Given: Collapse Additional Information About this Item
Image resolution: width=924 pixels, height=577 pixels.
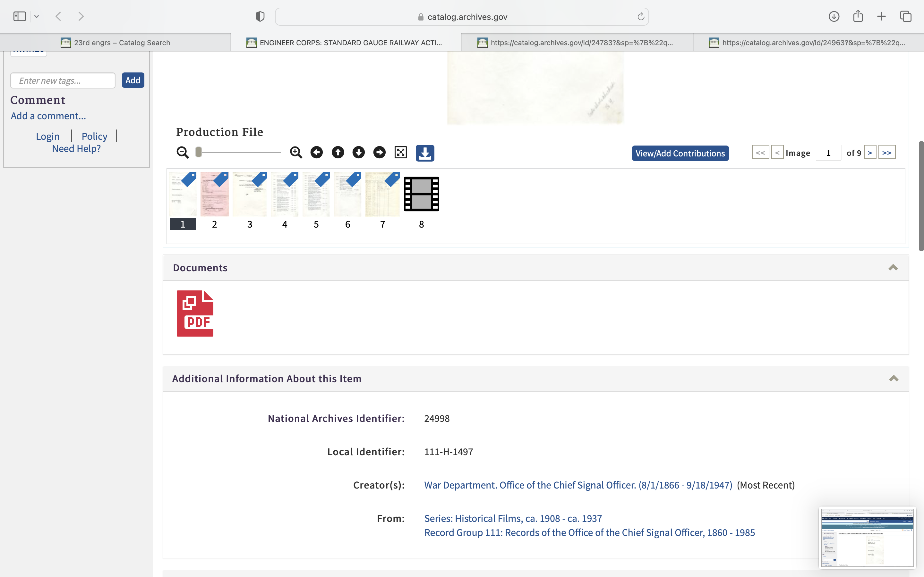Looking at the screenshot, I should [894, 379].
